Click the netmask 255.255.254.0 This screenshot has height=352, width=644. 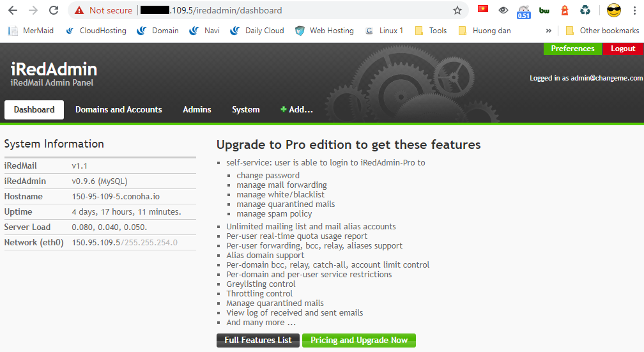pos(151,242)
